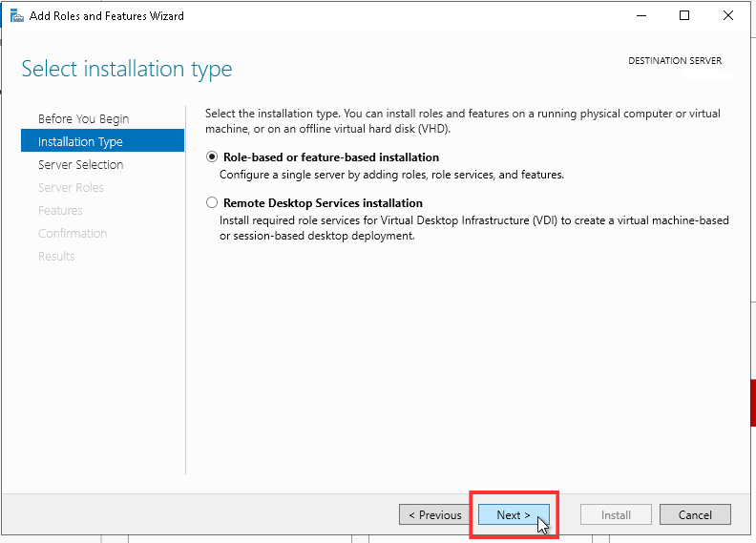Image resolution: width=756 pixels, height=543 pixels.
Task: Click the Features step in sidebar
Action: (60, 211)
